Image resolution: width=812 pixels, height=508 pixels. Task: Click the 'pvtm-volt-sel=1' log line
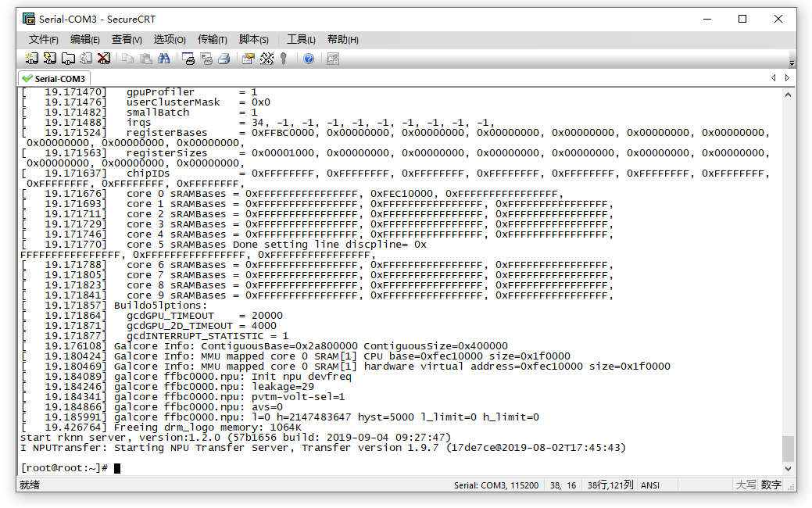click(x=184, y=397)
